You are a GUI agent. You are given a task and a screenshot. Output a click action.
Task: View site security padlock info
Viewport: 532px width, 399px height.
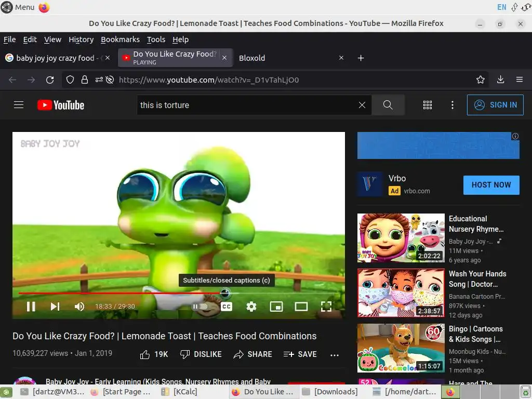(85, 79)
